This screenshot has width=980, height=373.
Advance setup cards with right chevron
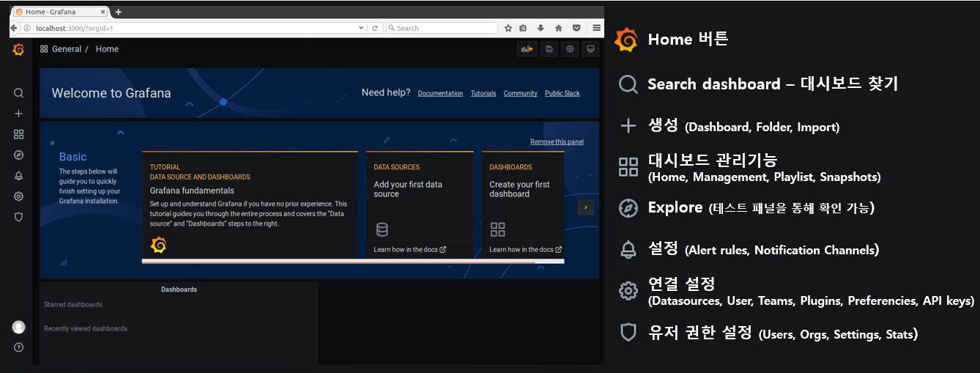click(x=585, y=208)
